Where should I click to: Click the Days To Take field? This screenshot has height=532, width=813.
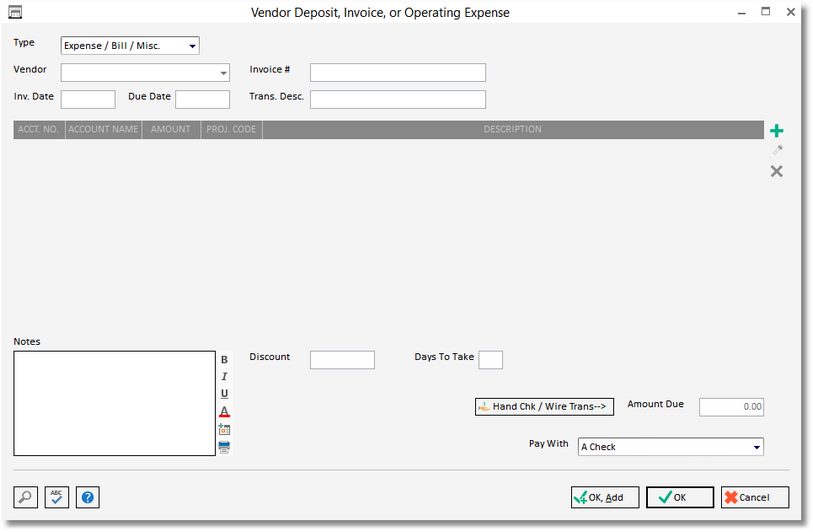pyautogui.click(x=490, y=360)
